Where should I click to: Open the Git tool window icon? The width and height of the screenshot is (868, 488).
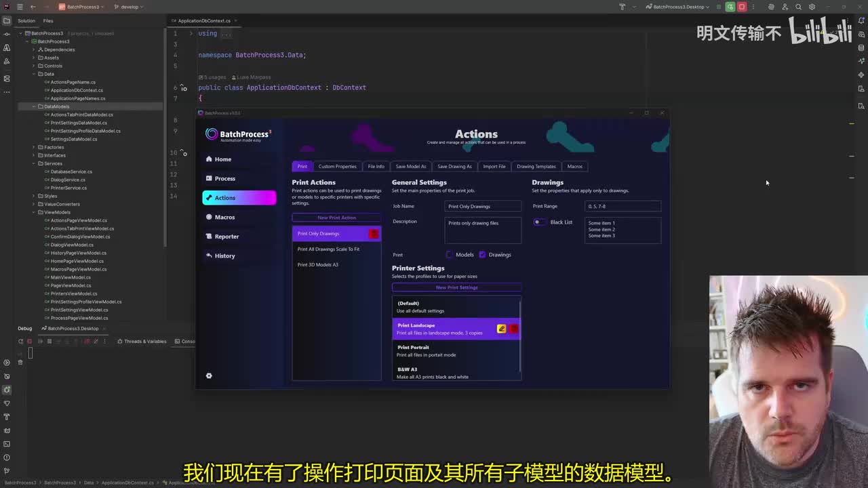pyautogui.click(x=7, y=471)
